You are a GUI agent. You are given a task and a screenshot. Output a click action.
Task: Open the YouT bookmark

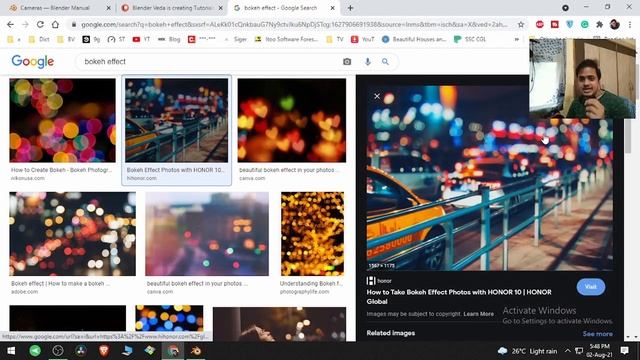tap(362, 39)
